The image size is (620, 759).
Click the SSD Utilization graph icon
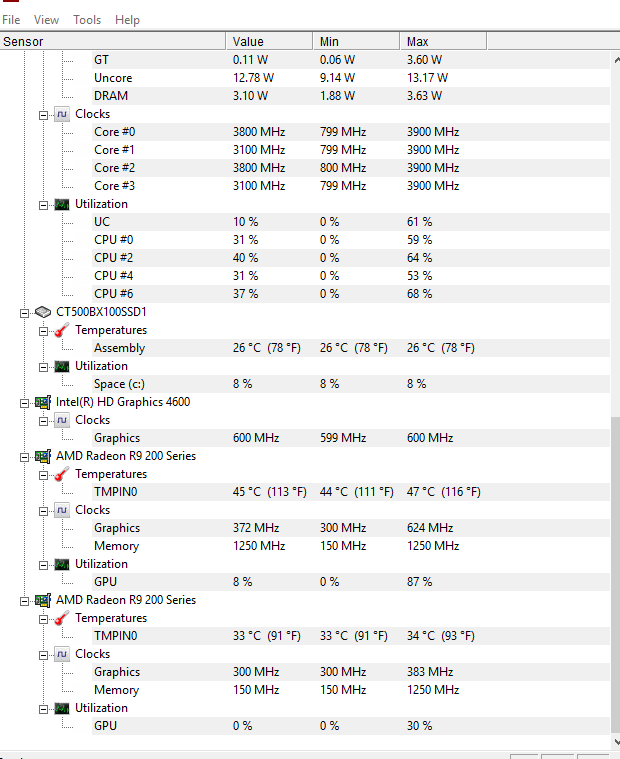(62, 366)
